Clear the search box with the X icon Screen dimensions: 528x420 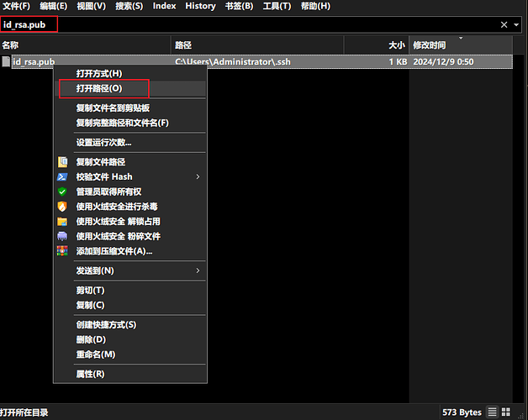[x=504, y=24]
